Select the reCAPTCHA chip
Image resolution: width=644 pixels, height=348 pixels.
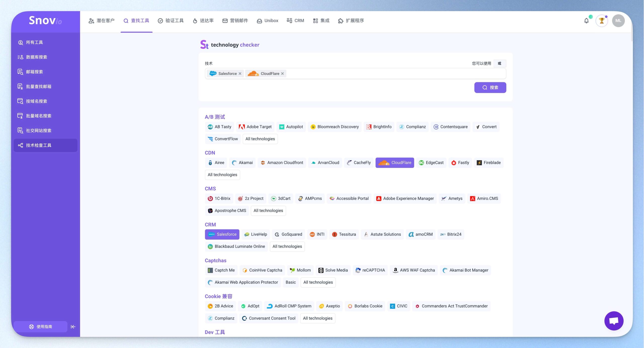[x=370, y=270]
